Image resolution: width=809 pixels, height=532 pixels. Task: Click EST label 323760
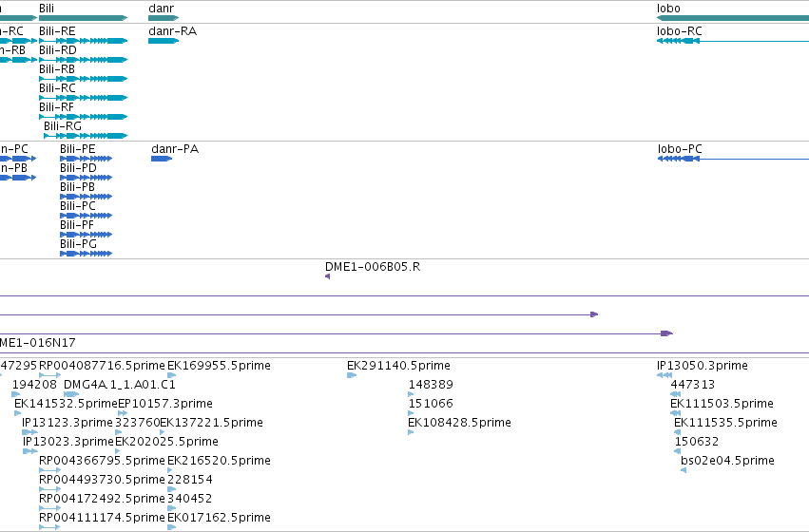138,423
